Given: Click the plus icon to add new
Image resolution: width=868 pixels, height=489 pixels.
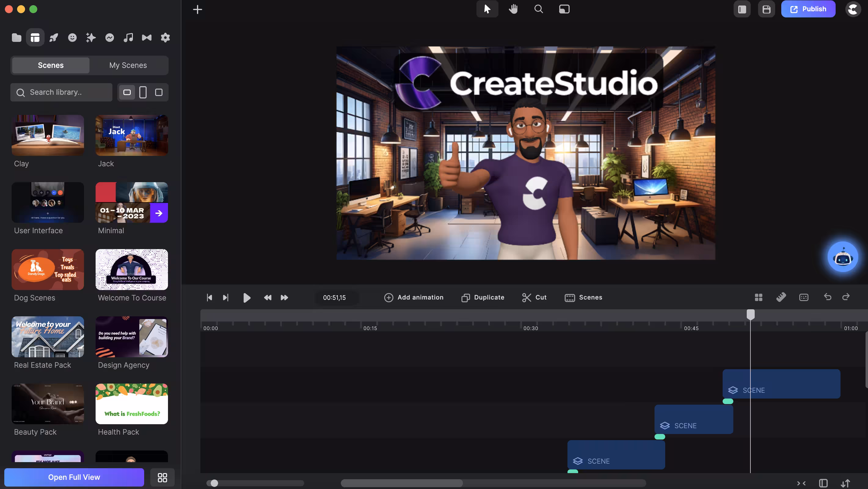Looking at the screenshot, I should coord(198,9).
